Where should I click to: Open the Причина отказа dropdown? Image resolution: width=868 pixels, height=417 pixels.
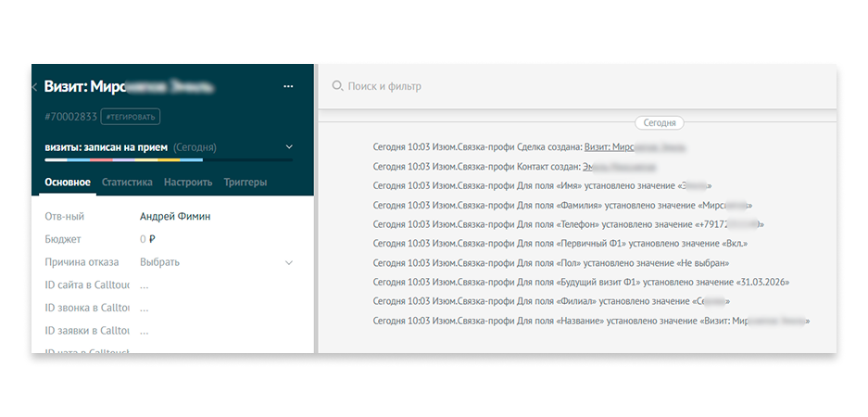(x=216, y=262)
